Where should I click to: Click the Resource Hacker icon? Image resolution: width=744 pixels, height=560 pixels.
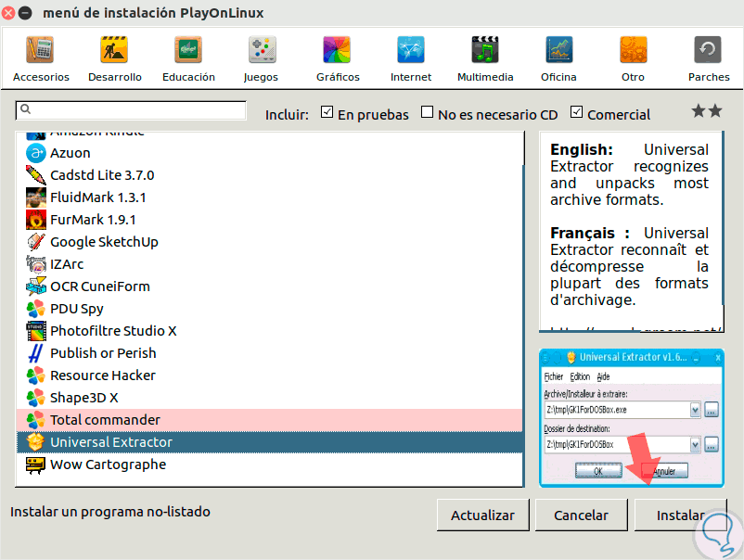35,375
